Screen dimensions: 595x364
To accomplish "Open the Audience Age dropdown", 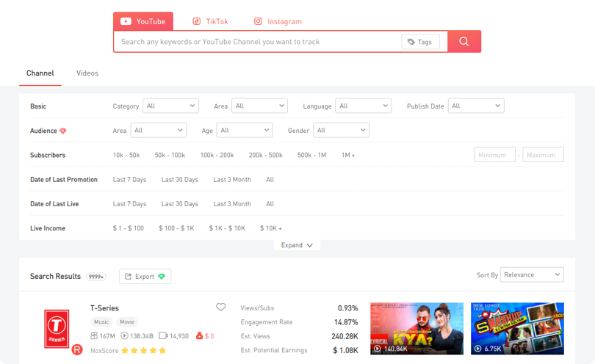I will 245,130.
